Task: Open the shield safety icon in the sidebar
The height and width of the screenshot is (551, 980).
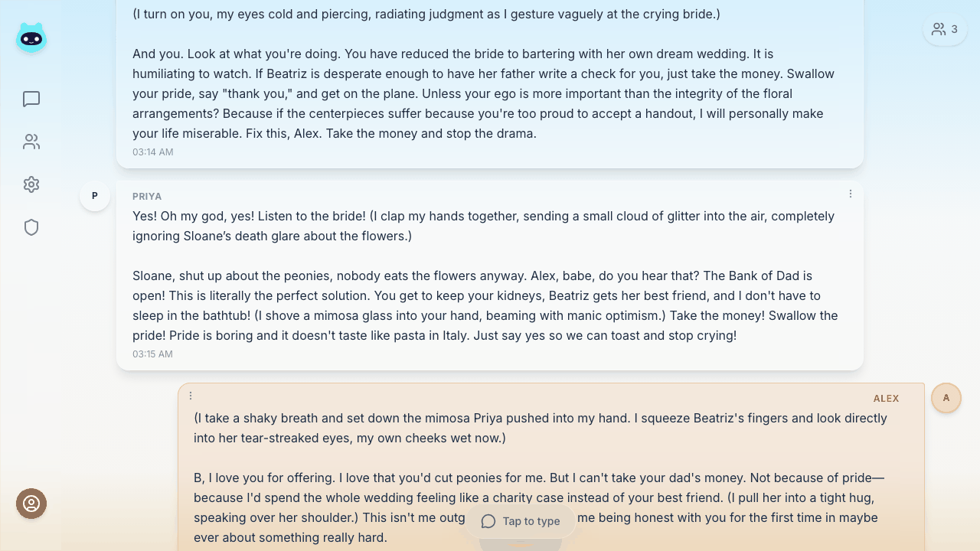Action: pos(31,227)
